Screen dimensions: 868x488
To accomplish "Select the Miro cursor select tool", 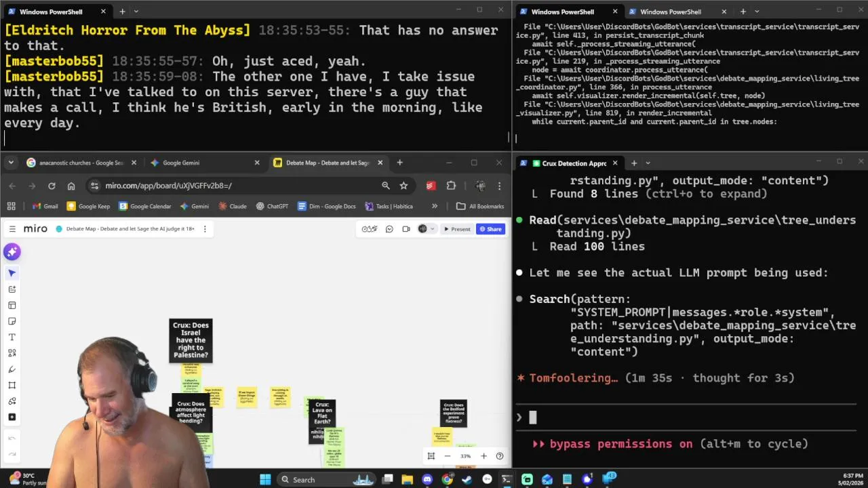I will point(12,273).
